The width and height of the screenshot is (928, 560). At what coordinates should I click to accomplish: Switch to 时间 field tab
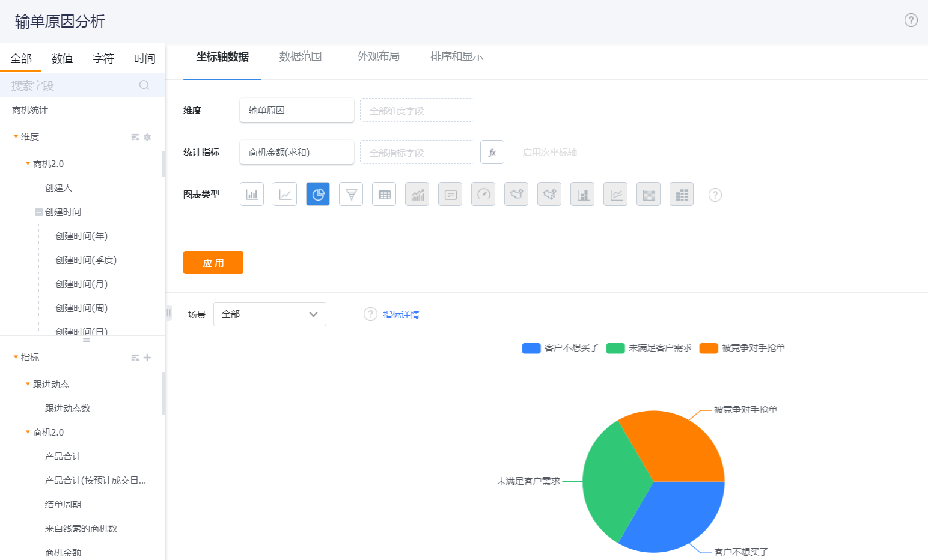[x=144, y=58]
